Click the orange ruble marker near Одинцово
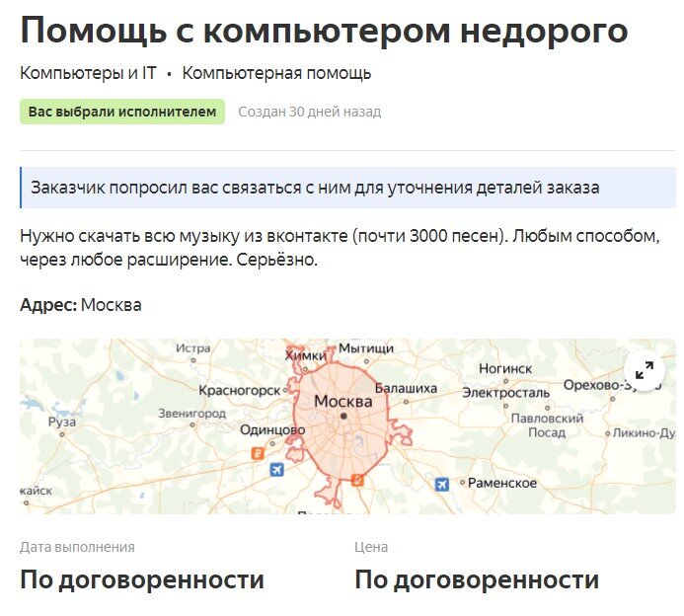Screen dimensions: 684x616 point(258,453)
